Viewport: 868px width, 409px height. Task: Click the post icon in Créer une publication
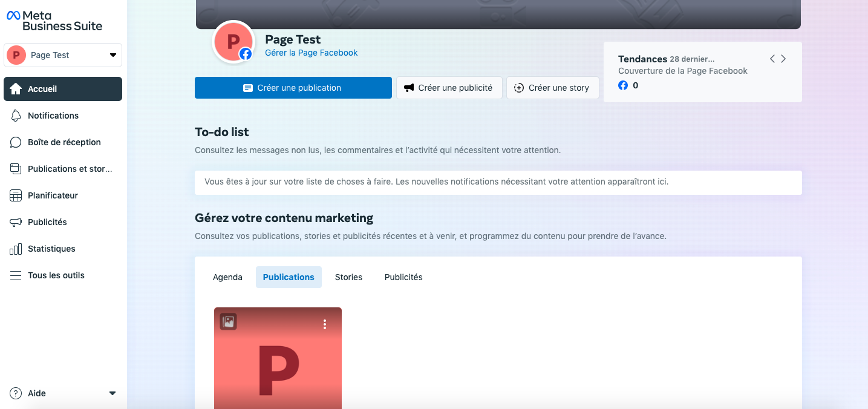click(248, 88)
